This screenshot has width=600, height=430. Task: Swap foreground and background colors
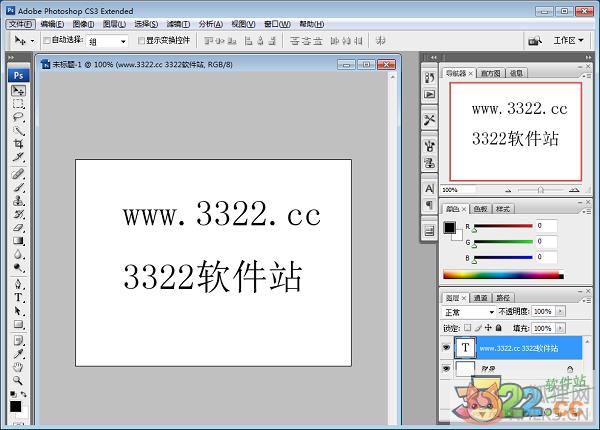24,394
